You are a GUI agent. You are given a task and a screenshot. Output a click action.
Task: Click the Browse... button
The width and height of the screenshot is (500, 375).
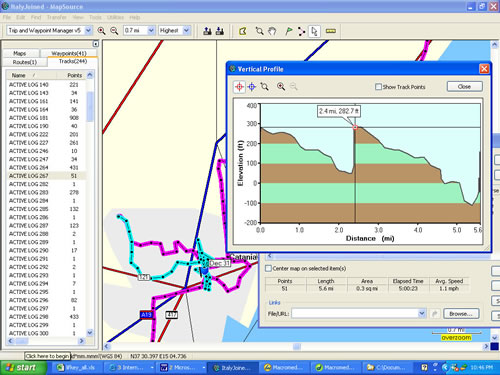461,314
